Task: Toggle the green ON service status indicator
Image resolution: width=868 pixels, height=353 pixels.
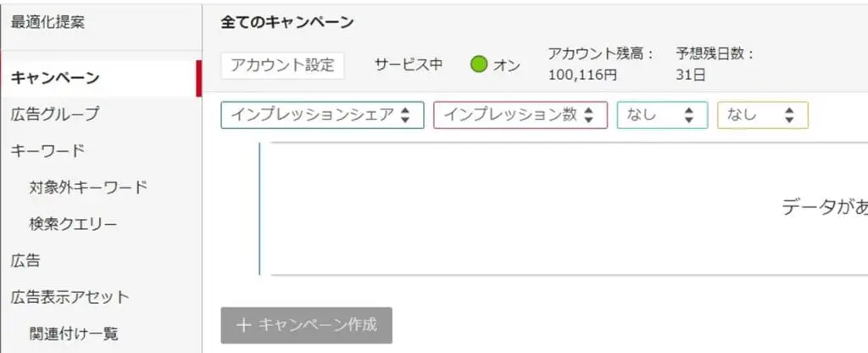Action: (x=478, y=65)
